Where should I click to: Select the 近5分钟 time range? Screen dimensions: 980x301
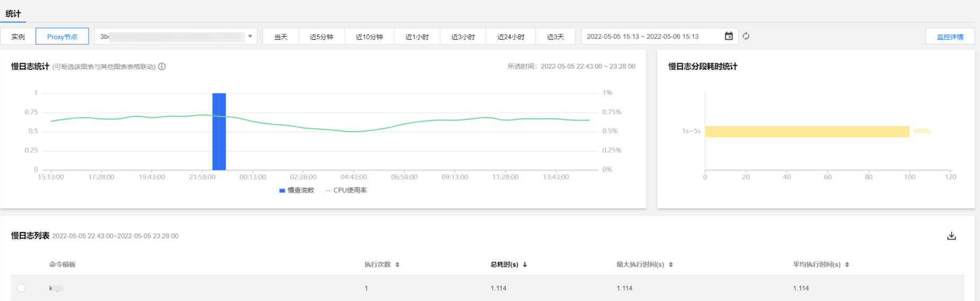[321, 37]
